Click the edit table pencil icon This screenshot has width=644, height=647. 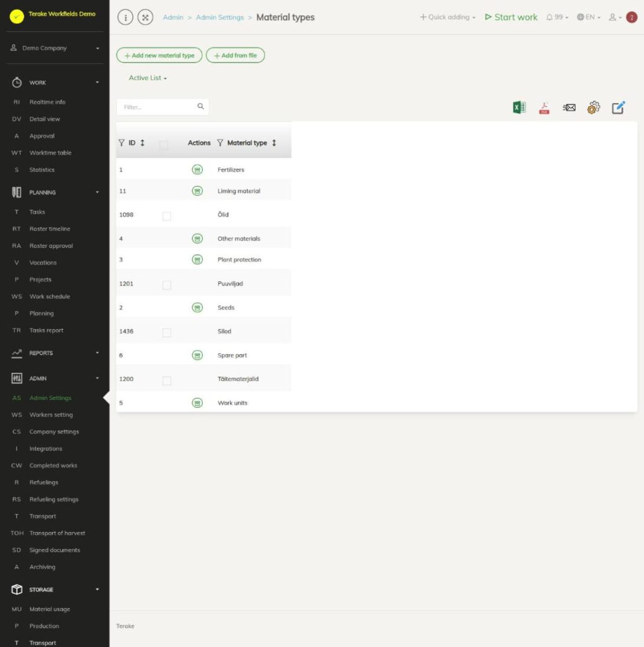[x=619, y=107]
